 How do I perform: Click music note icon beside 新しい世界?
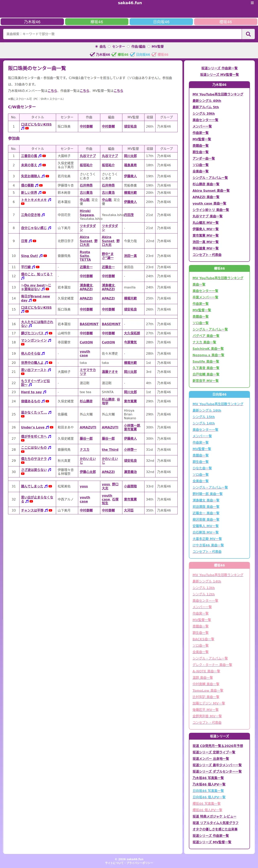pyautogui.click(x=40, y=193)
